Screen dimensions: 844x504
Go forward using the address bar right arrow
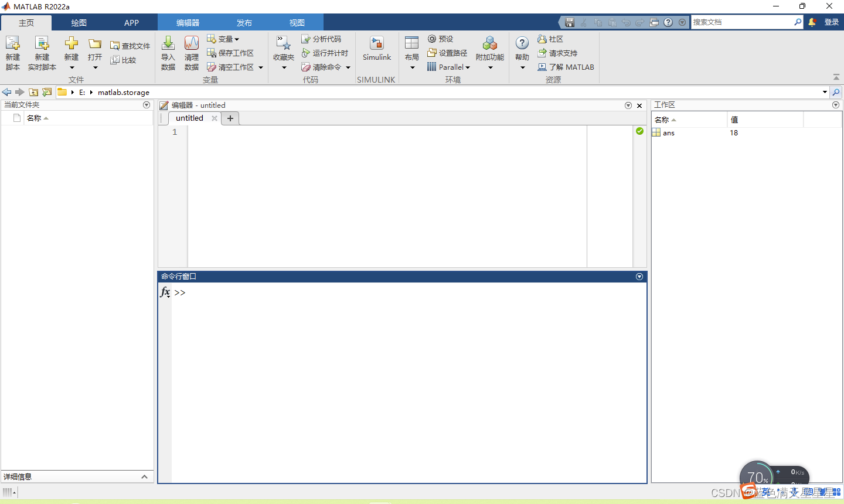coord(20,92)
